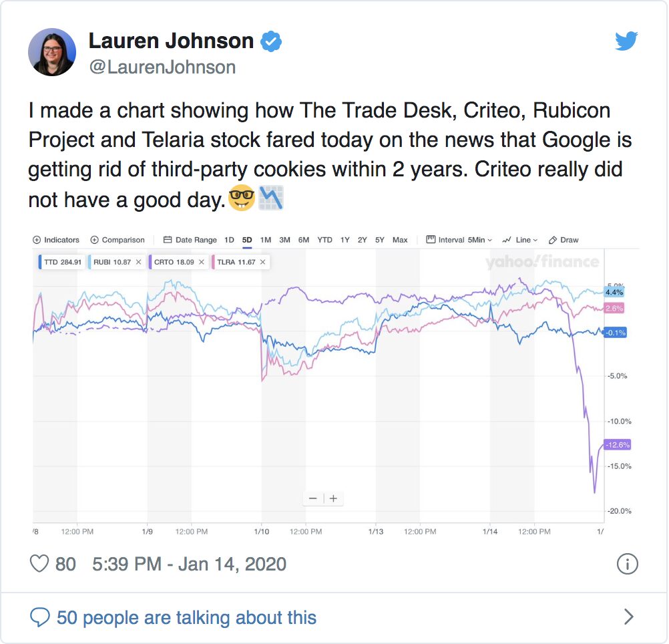
Task: Open '50 people are talking about this'
Action: (187, 618)
